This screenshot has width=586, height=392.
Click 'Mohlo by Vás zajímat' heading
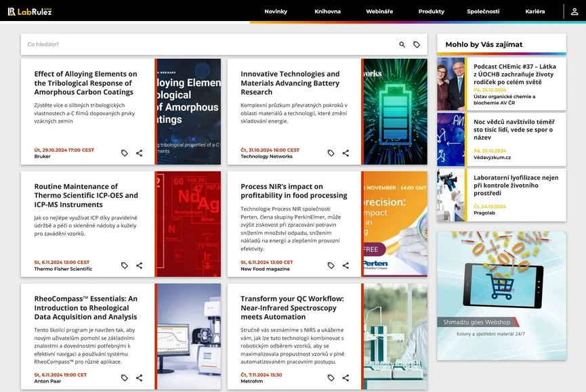484,45
